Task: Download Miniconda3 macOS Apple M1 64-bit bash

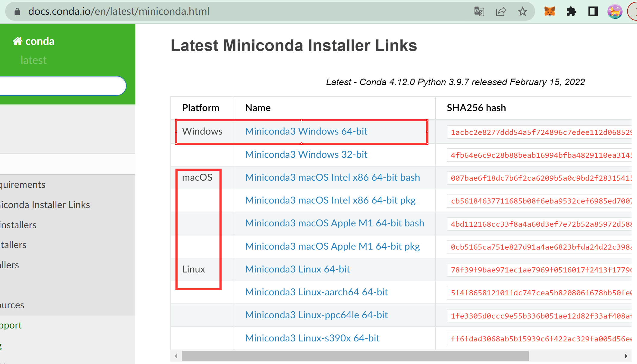Action: pyautogui.click(x=335, y=223)
